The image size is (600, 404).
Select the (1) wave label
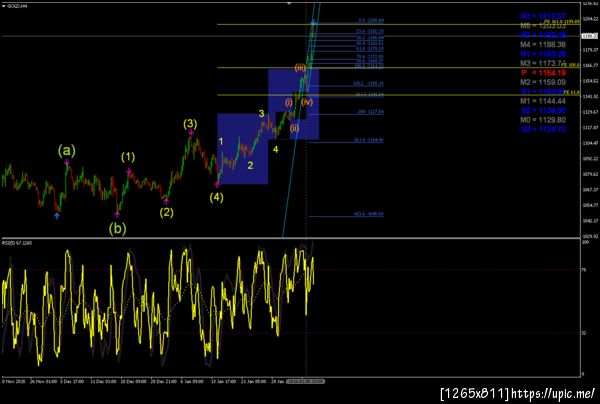click(128, 157)
